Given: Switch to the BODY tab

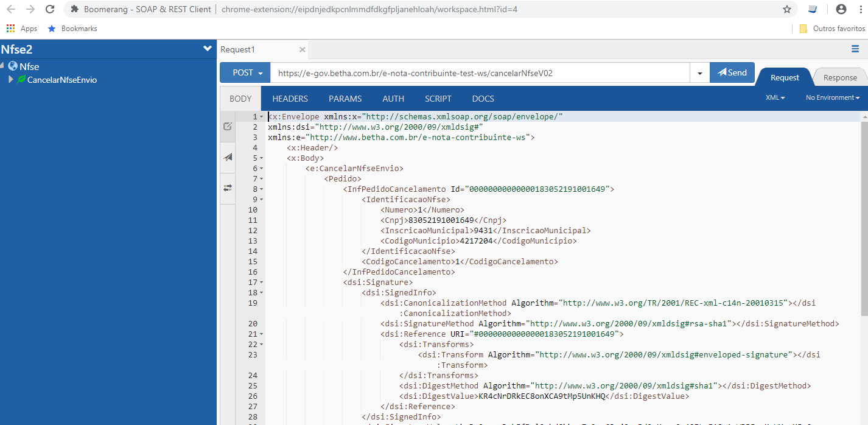Looking at the screenshot, I should pyautogui.click(x=240, y=99).
